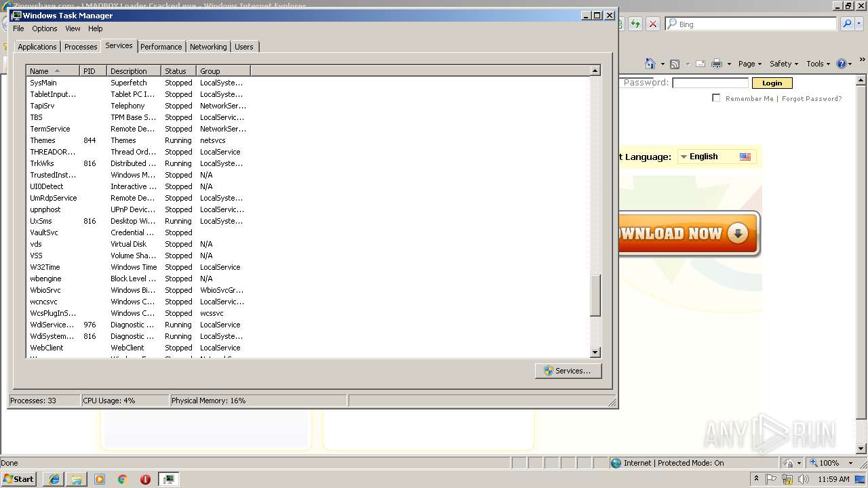
Task: Open Google Chrome from the taskbar
Action: 123,479
